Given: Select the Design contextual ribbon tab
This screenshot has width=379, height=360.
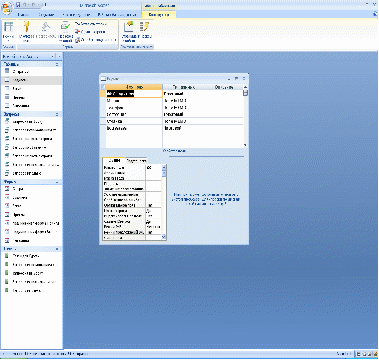Looking at the screenshot, I should [x=159, y=15].
